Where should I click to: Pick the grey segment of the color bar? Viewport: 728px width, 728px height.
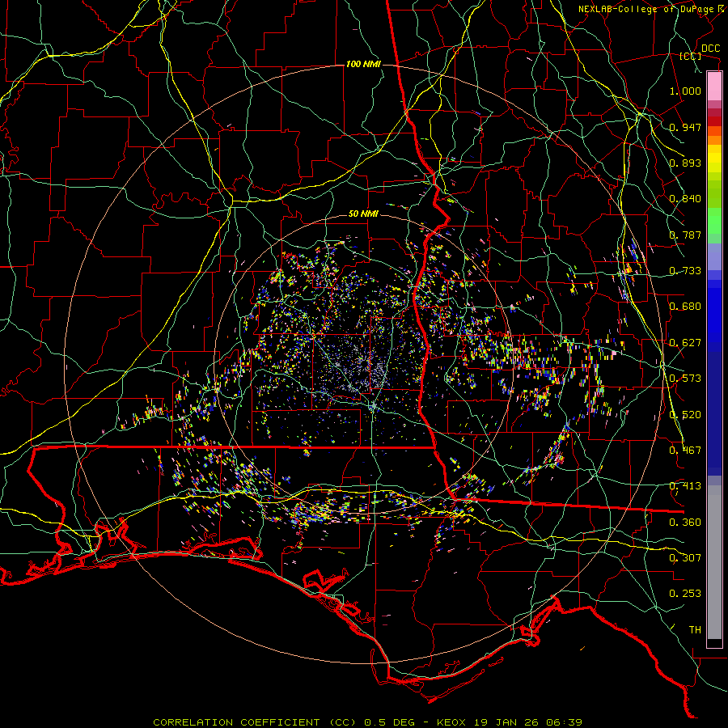[714, 562]
